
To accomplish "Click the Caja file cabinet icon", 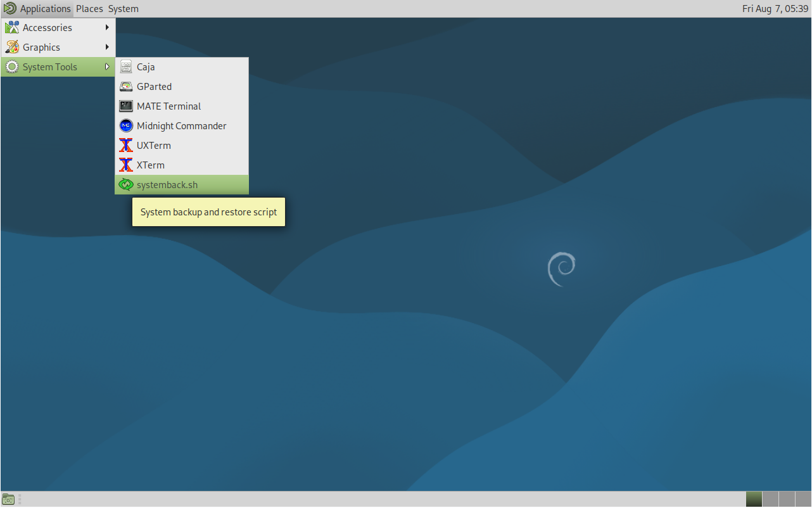I will click(x=126, y=67).
